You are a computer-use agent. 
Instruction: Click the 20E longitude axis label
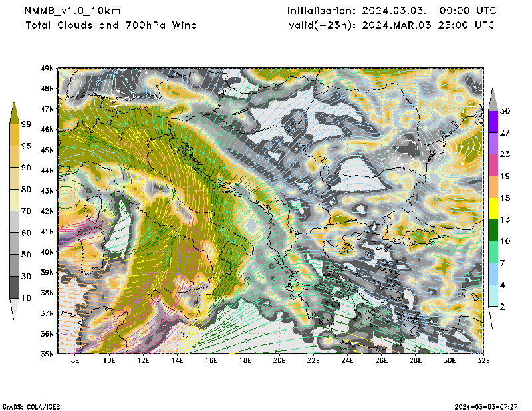point(279,360)
